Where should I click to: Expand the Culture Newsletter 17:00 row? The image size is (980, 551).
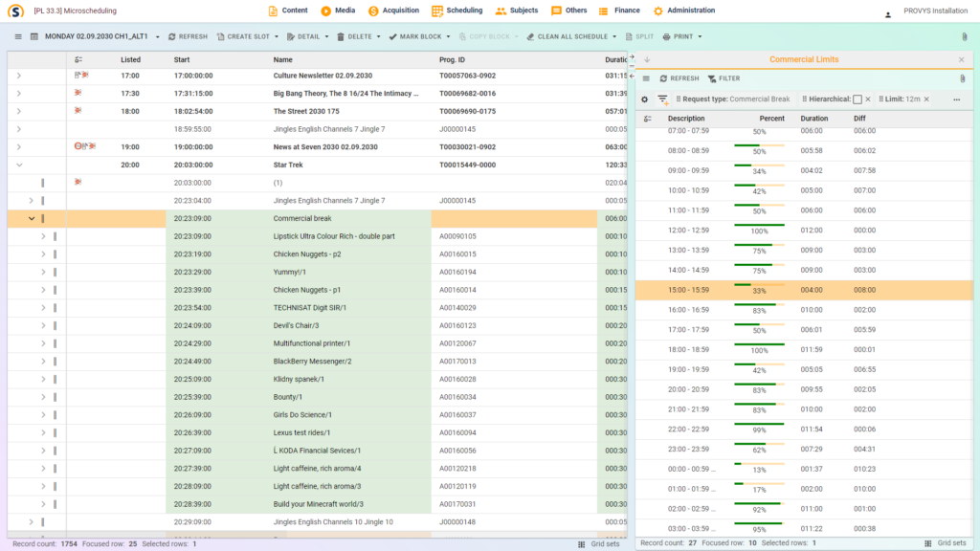click(x=19, y=76)
